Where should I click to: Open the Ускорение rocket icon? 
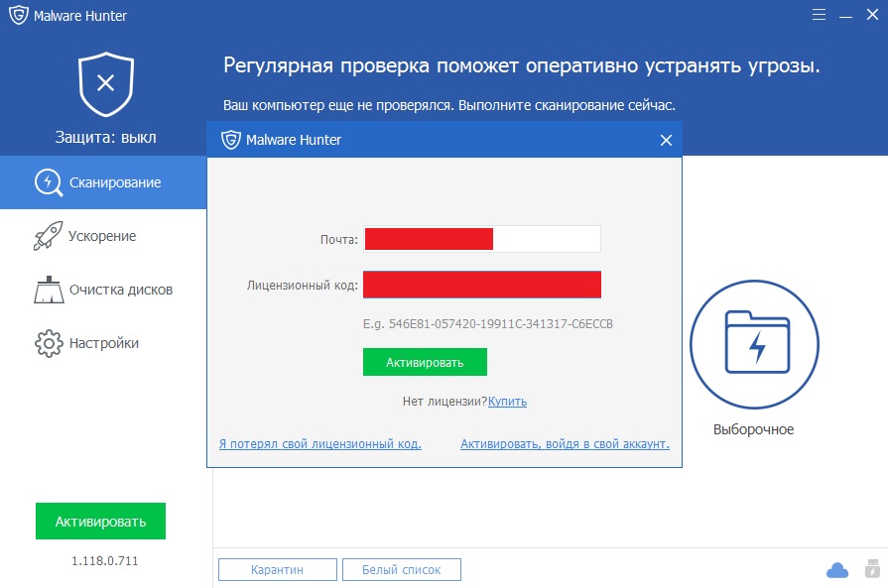pos(48,236)
